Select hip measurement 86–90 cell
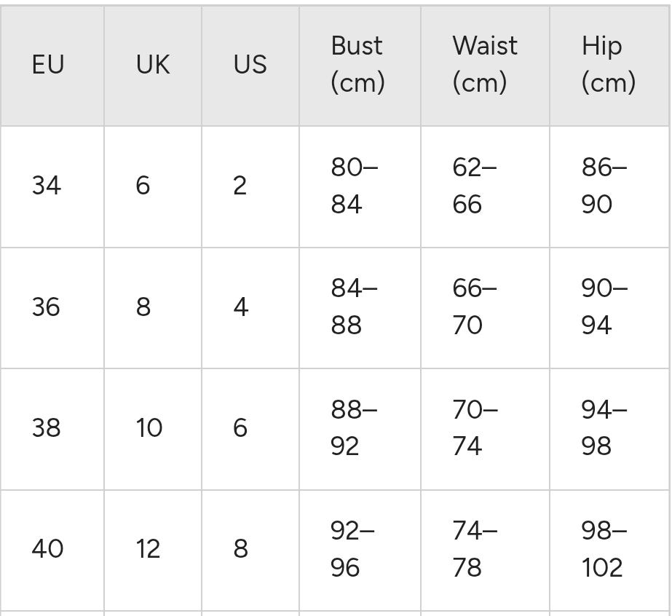672x616 pixels. (604, 186)
